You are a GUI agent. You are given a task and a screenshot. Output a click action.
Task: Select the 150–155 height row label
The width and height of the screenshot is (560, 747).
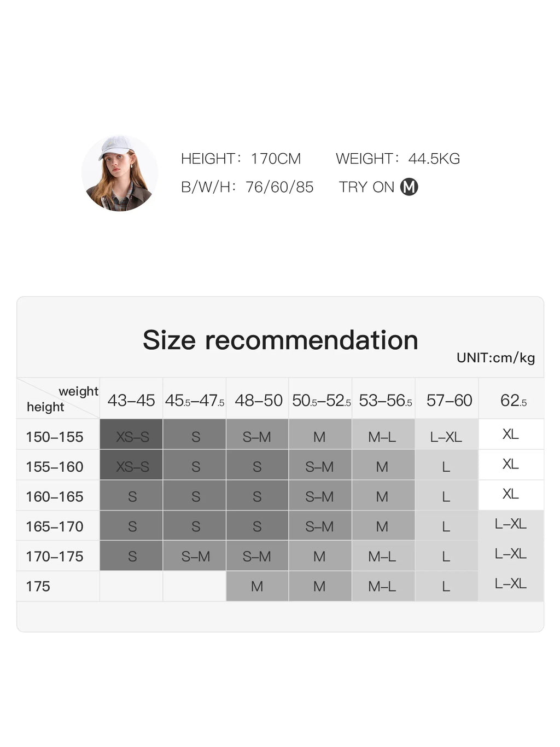coord(55,437)
